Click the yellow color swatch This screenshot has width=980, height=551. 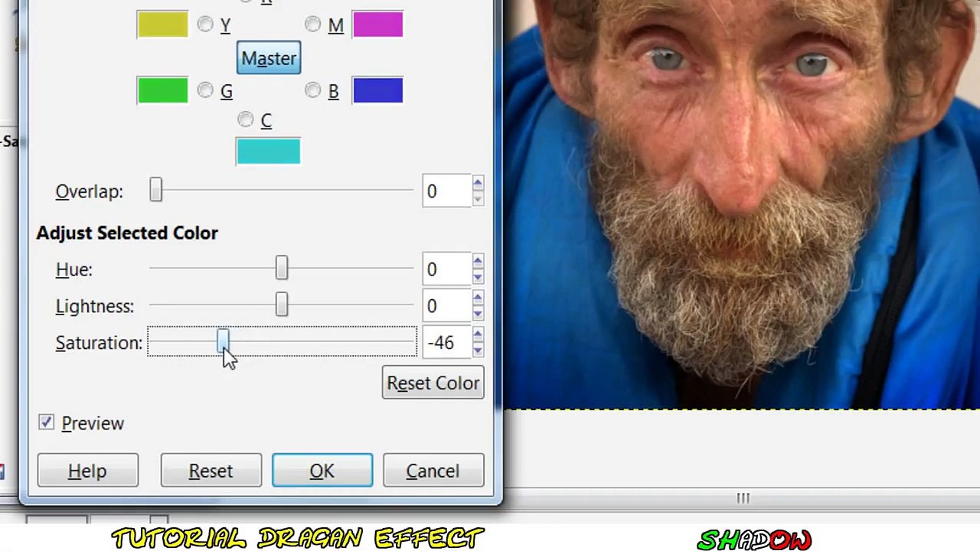coord(162,24)
